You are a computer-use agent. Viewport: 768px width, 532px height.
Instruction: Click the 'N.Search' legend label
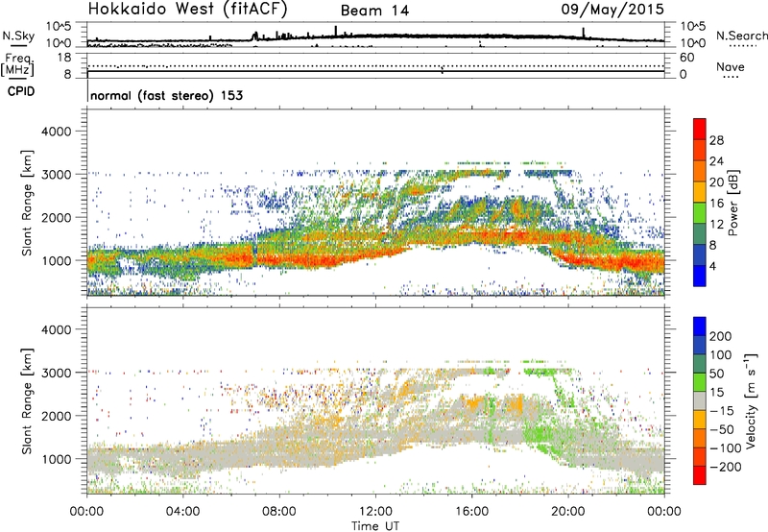741,36
